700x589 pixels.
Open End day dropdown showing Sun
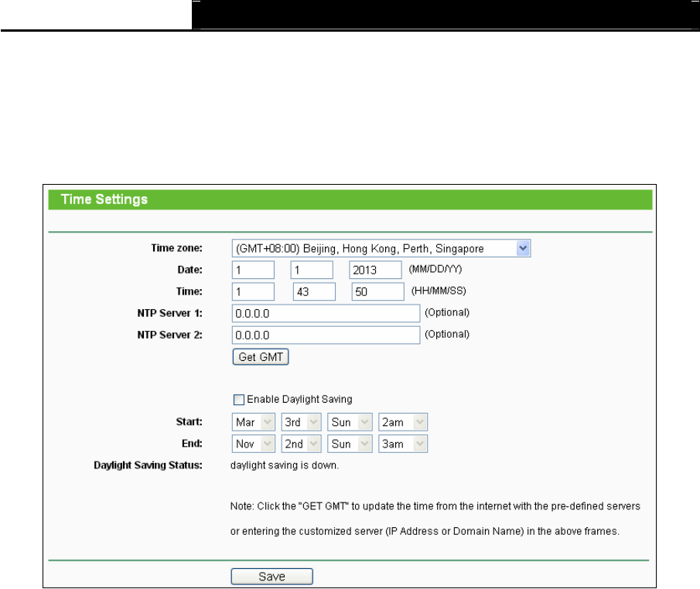(350, 444)
